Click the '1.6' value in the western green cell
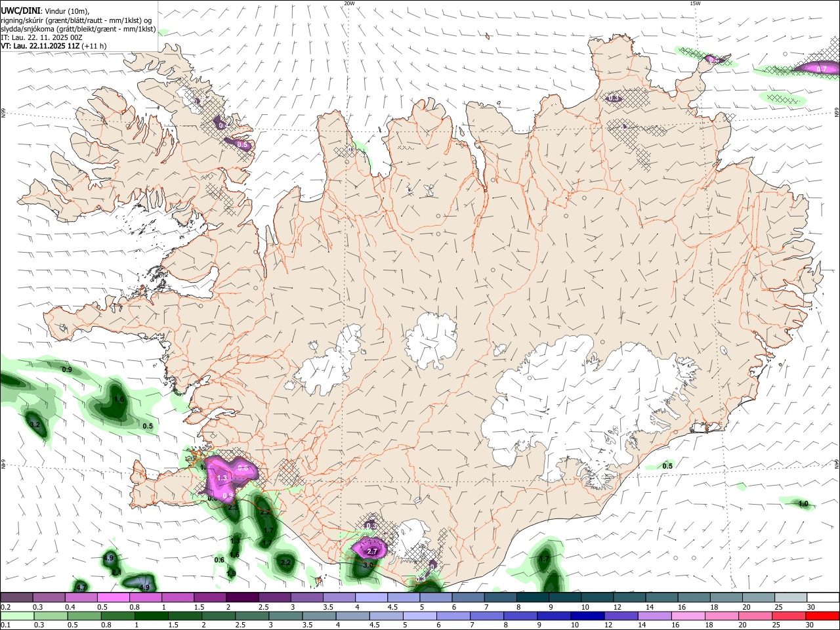 119,399
